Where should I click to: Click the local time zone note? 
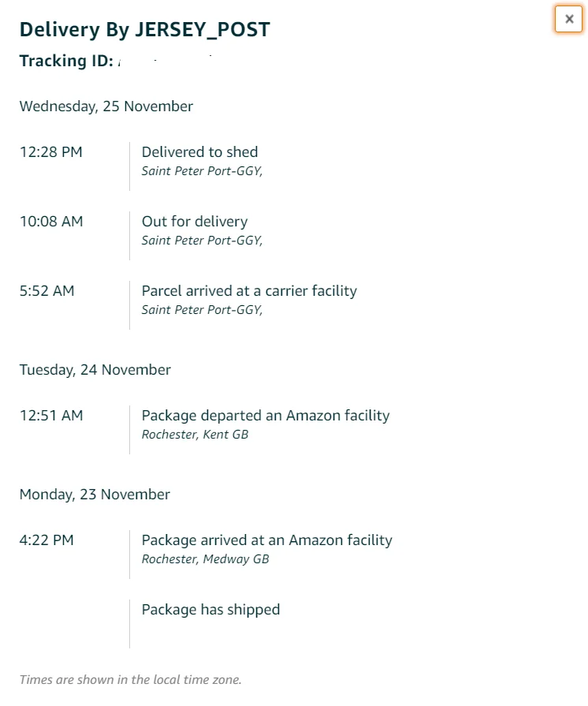click(x=131, y=680)
